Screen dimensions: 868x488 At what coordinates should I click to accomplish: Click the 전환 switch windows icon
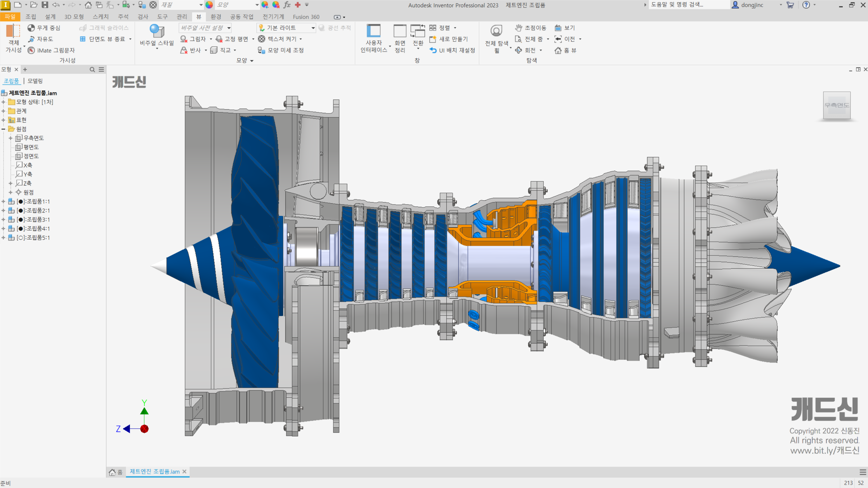click(418, 31)
